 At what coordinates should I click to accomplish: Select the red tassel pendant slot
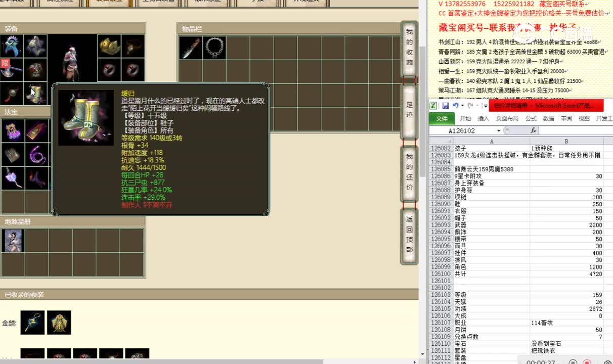click(12, 94)
